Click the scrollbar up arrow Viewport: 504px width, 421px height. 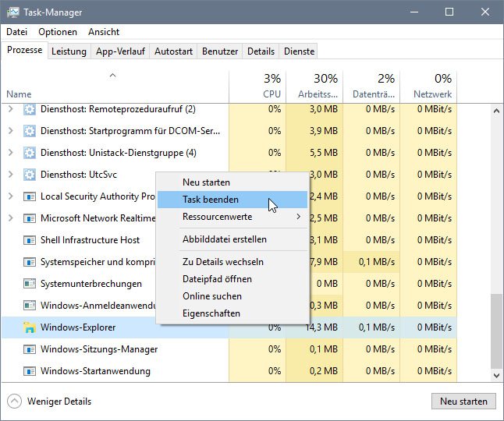(496, 111)
